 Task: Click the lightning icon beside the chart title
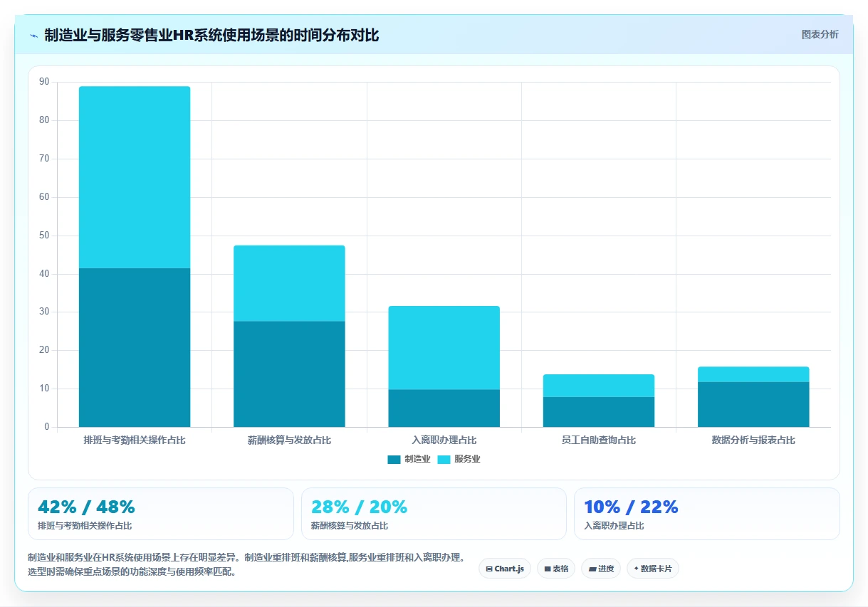(x=33, y=36)
